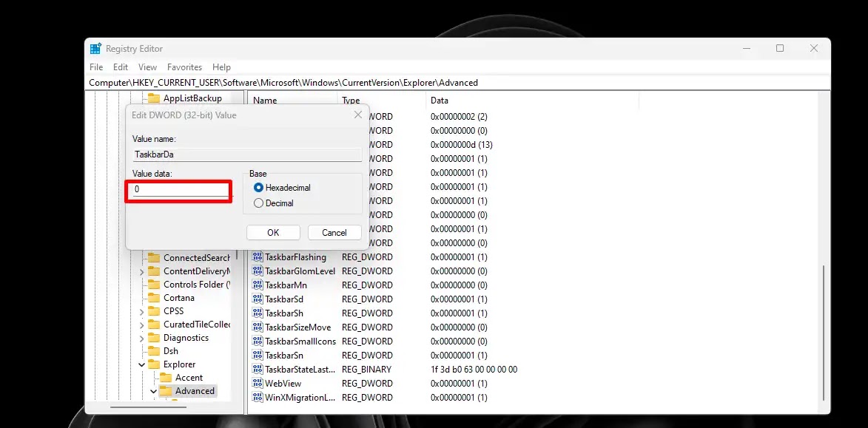
Task: Expand the CPSS tree node
Action: [x=141, y=311]
